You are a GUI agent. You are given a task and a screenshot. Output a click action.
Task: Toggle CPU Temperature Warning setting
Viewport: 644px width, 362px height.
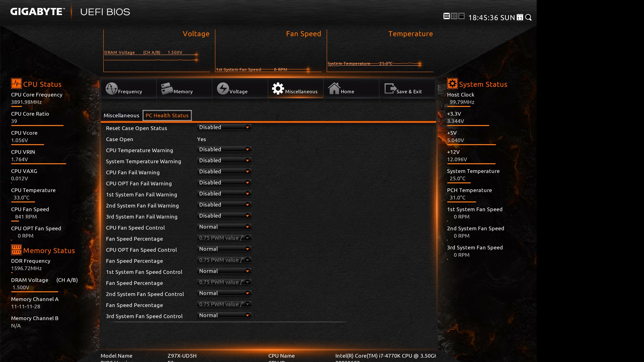224,149
